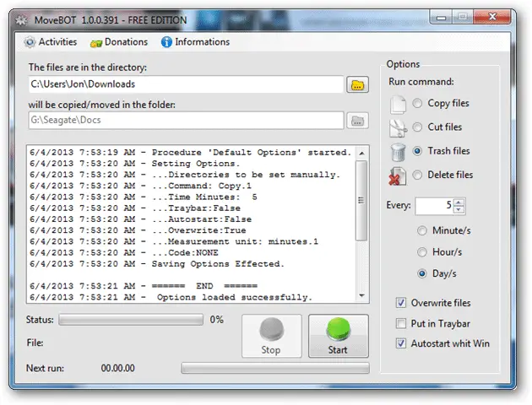Click the Donations money icon
This screenshot has width=532, height=405.
(96, 43)
